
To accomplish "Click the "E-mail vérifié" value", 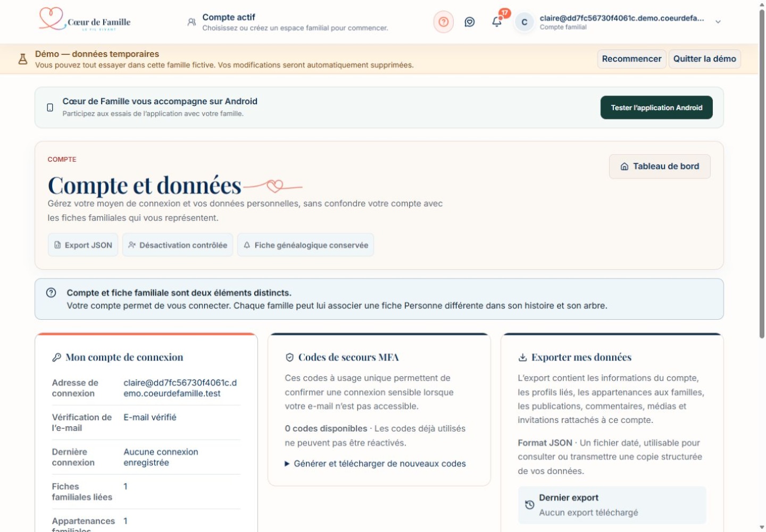I will 150,417.
